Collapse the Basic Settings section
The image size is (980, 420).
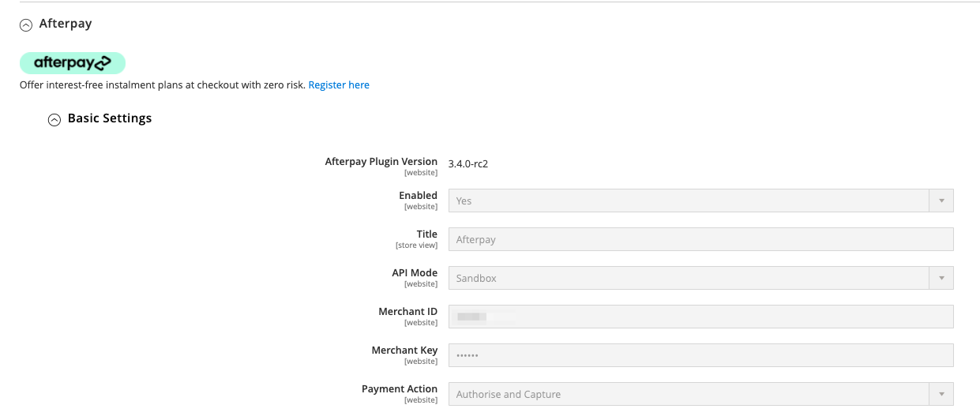[x=54, y=120]
